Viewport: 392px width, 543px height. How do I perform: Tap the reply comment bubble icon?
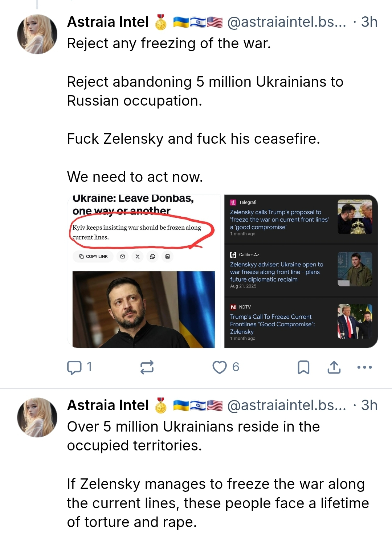click(74, 367)
